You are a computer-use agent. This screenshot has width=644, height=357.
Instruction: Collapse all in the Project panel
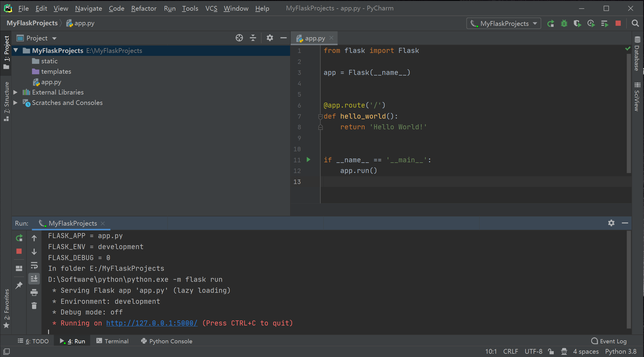click(253, 38)
